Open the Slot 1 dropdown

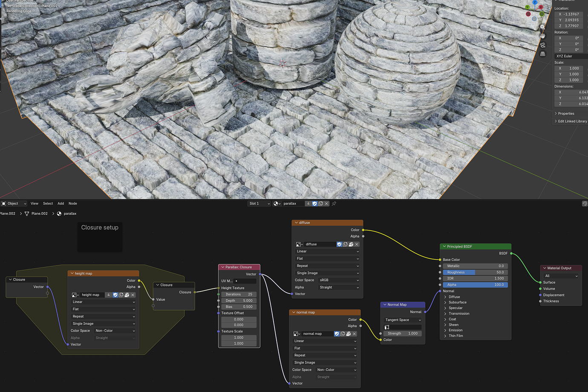click(259, 204)
